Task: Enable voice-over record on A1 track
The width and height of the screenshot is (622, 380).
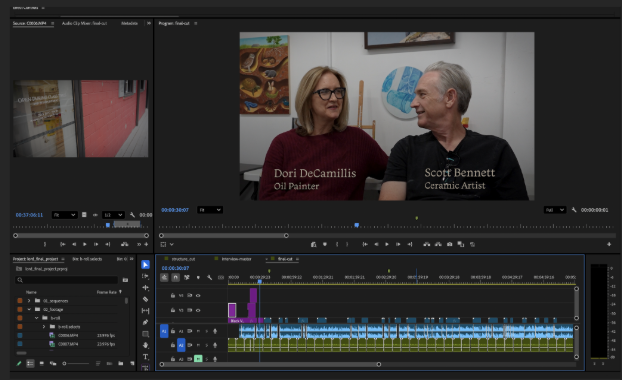Action: pos(215,331)
